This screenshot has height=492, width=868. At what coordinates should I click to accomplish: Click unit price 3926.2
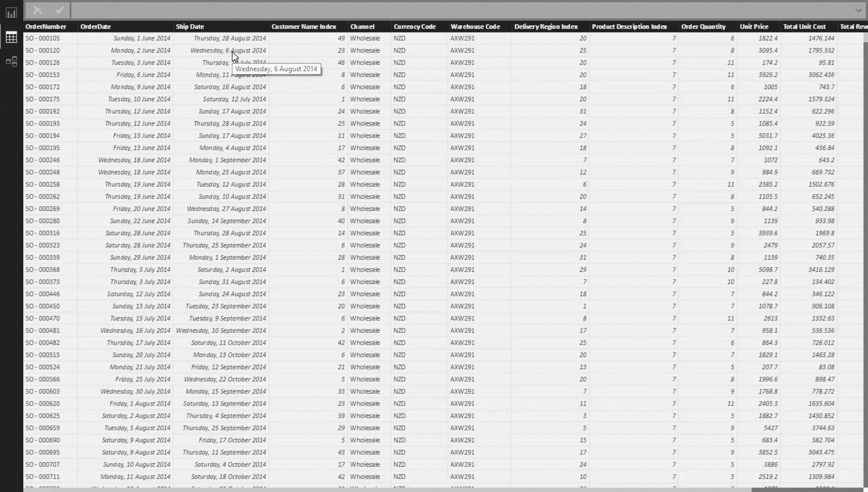pos(768,75)
